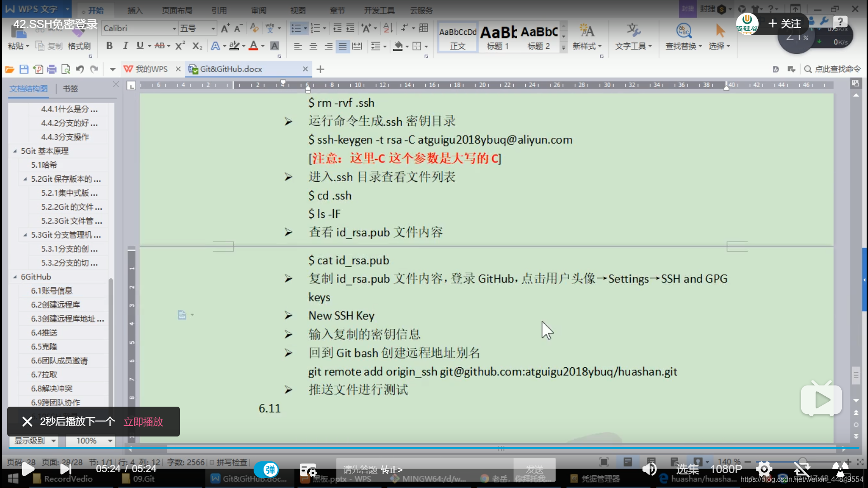The height and width of the screenshot is (488, 868).
Task: Open the 显示级别 dropdown
Action: point(34,441)
